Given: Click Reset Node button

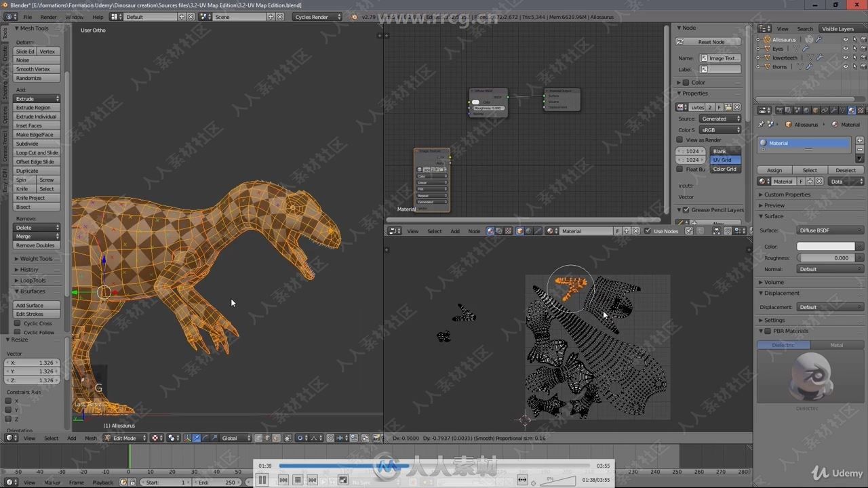Looking at the screenshot, I should pyautogui.click(x=709, y=41).
